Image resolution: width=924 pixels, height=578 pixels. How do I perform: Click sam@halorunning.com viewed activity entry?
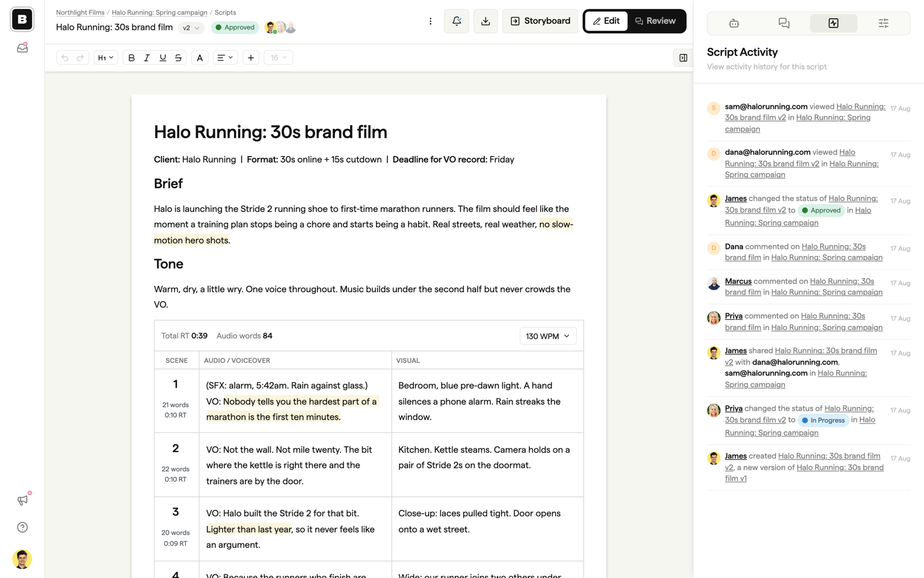point(808,118)
